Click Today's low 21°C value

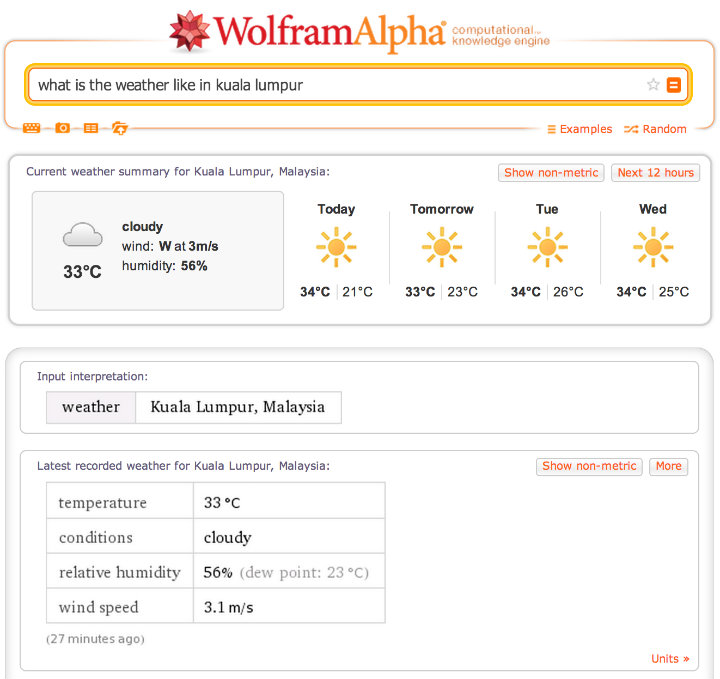(357, 292)
